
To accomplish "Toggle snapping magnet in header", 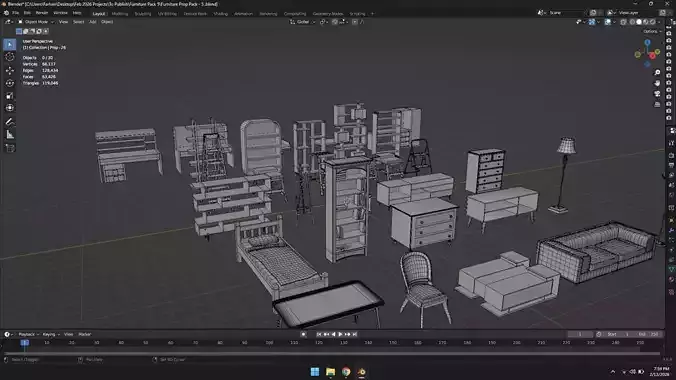I will [x=335, y=22].
